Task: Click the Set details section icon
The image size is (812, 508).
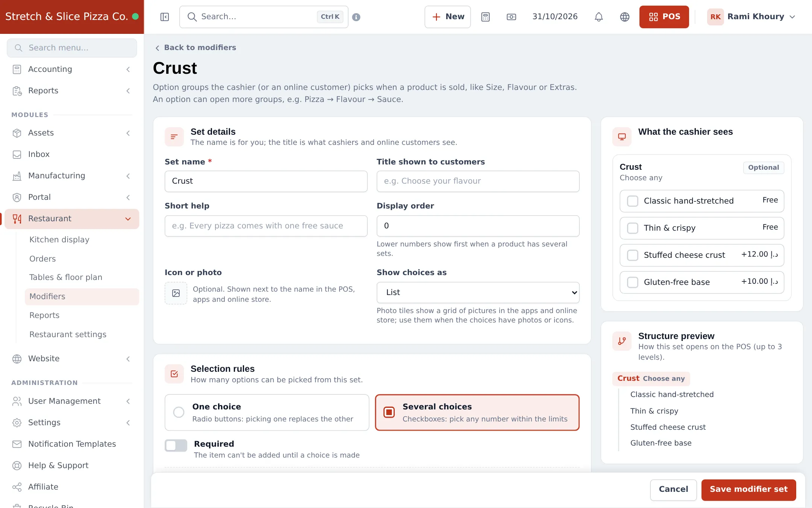Action: 174,137
